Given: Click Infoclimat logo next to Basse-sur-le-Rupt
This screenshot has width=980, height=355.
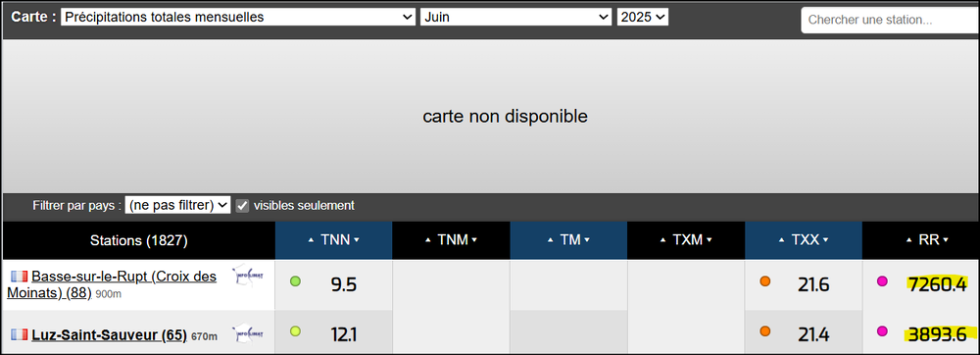Looking at the screenshot, I should 248,276.
